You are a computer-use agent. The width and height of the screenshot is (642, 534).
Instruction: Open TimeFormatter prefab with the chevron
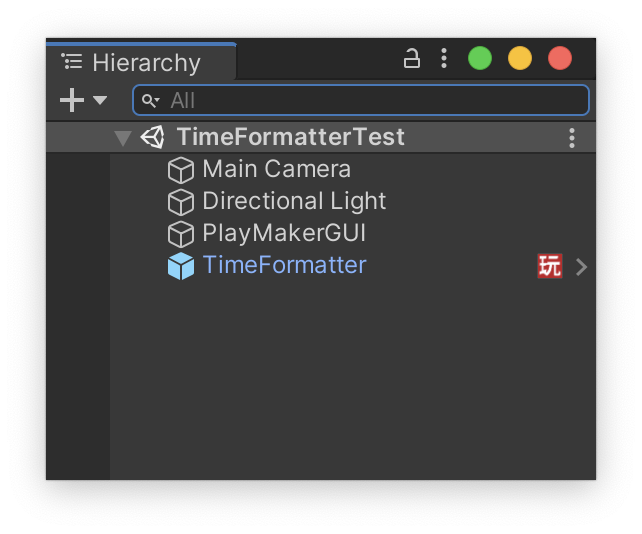tap(581, 267)
